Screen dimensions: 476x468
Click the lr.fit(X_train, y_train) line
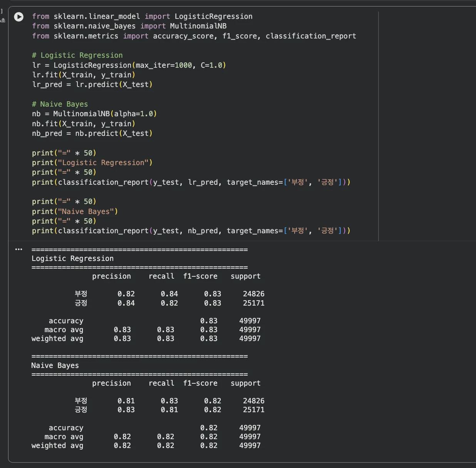pyautogui.click(x=83, y=75)
